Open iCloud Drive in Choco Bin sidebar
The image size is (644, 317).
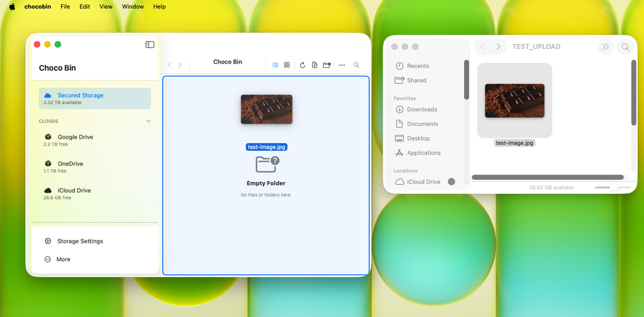point(95,194)
